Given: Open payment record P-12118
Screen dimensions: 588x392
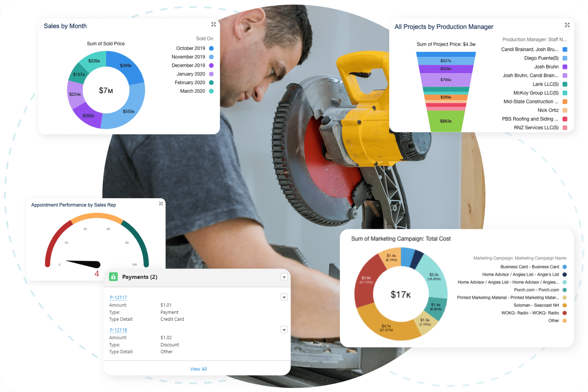Looking at the screenshot, I should [x=118, y=330].
